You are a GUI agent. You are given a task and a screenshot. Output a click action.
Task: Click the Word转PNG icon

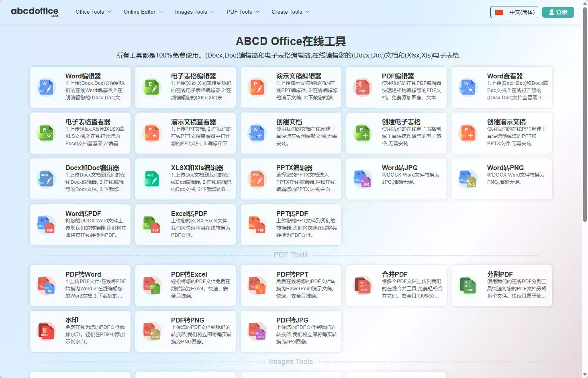coord(468,179)
